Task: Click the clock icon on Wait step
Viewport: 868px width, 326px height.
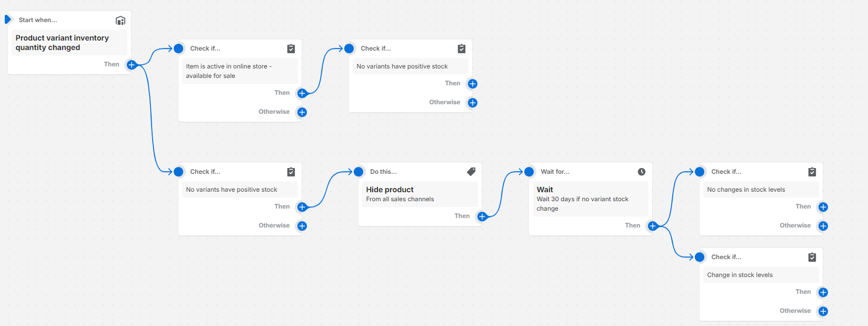Action: tap(642, 172)
